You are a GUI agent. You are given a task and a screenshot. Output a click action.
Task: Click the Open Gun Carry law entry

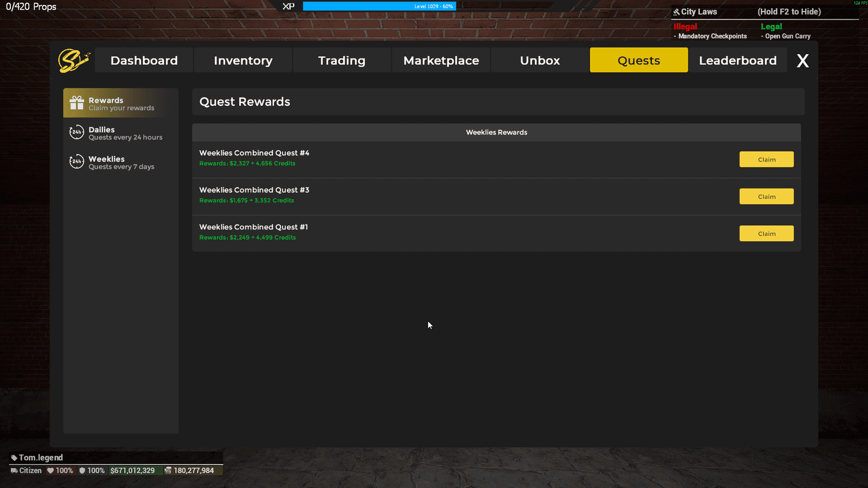786,36
